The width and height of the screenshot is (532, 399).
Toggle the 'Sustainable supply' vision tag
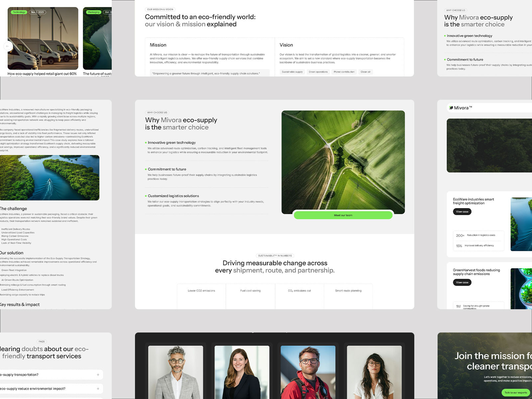pyautogui.click(x=292, y=72)
